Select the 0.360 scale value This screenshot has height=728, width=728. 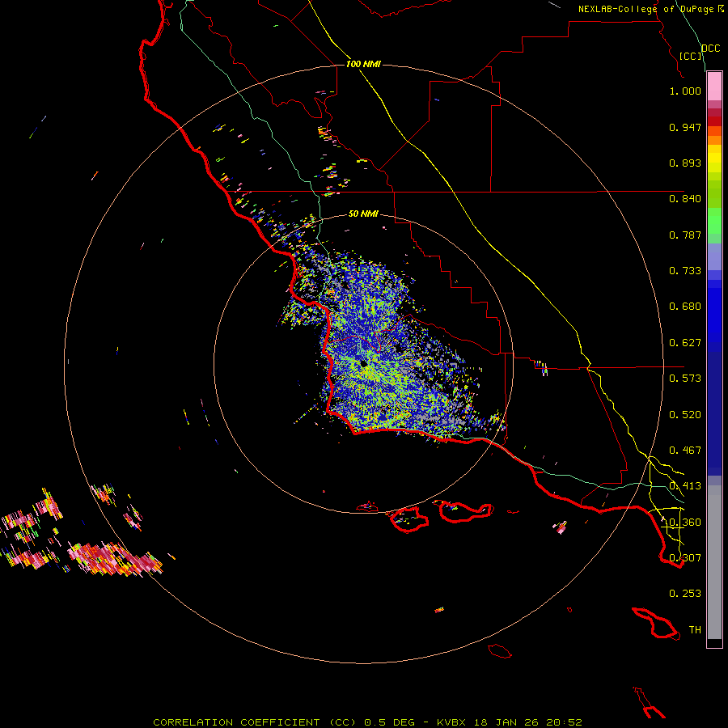coord(685,523)
